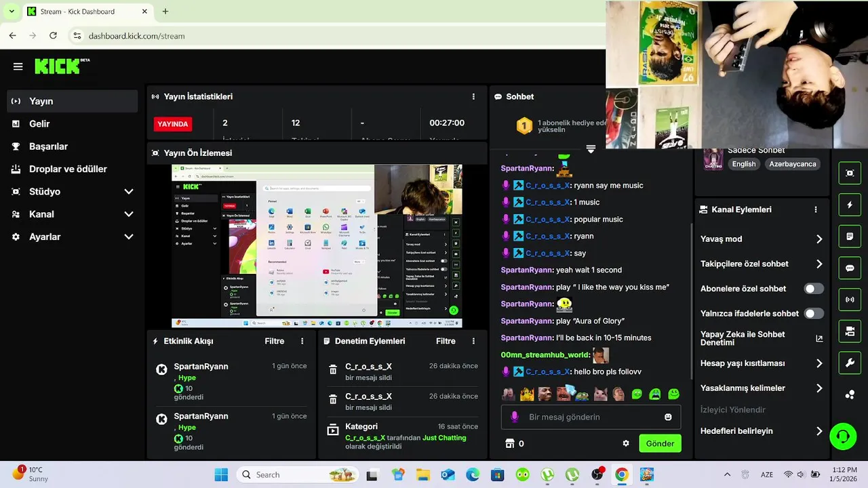The width and height of the screenshot is (868, 488).
Task: Open Kanal Eylemleri three-dot menu
Action: [x=816, y=210]
